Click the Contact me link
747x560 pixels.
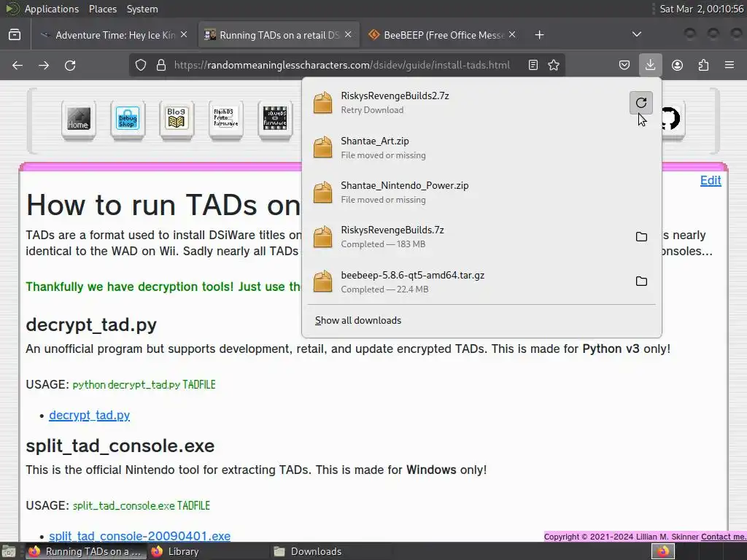[x=724, y=537]
